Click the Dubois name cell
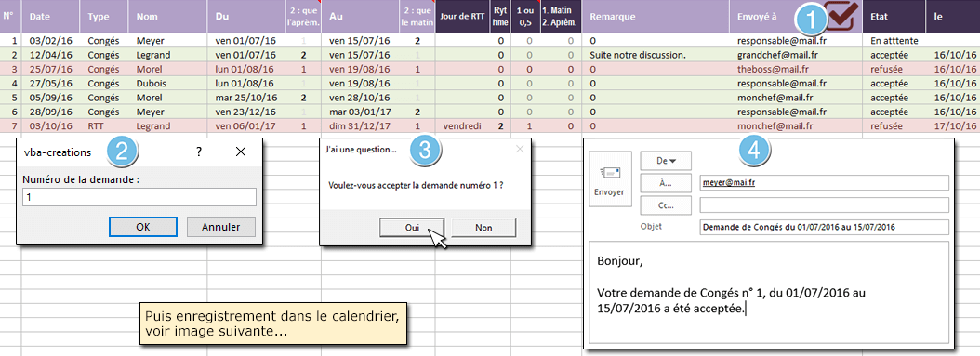980x356 pixels. click(167, 83)
